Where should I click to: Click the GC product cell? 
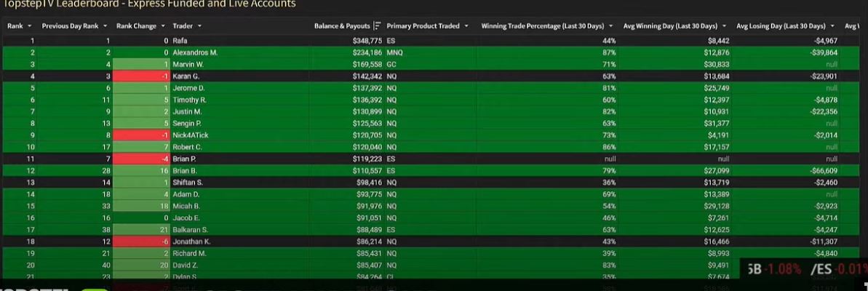[x=391, y=64]
